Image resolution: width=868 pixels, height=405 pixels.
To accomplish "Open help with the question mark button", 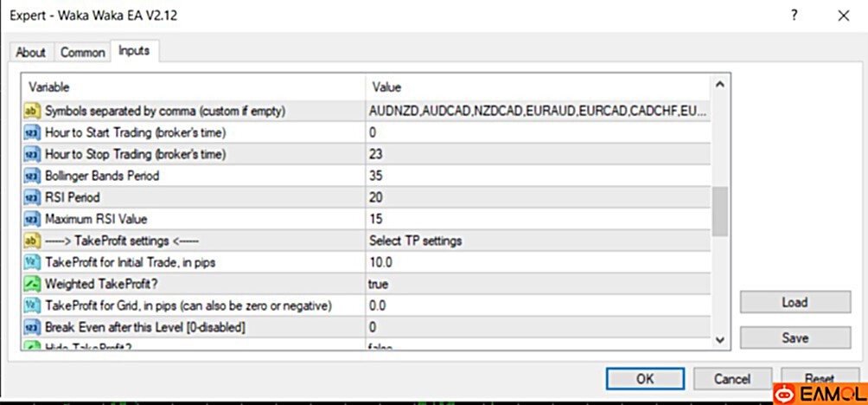I will 794,16.
